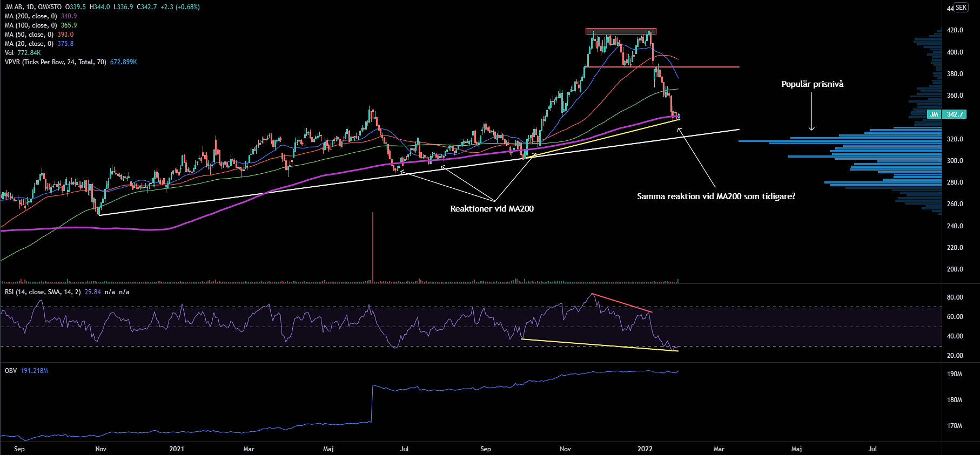Image resolution: width=980 pixels, height=455 pixels.
Task: Select the MA 100 indicator legend
Action: (x=31, y=25)
